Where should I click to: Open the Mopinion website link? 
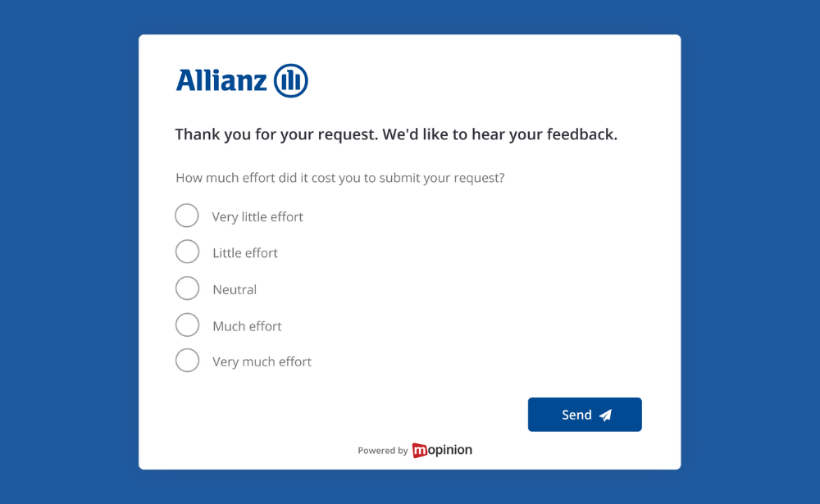point(443,450)
